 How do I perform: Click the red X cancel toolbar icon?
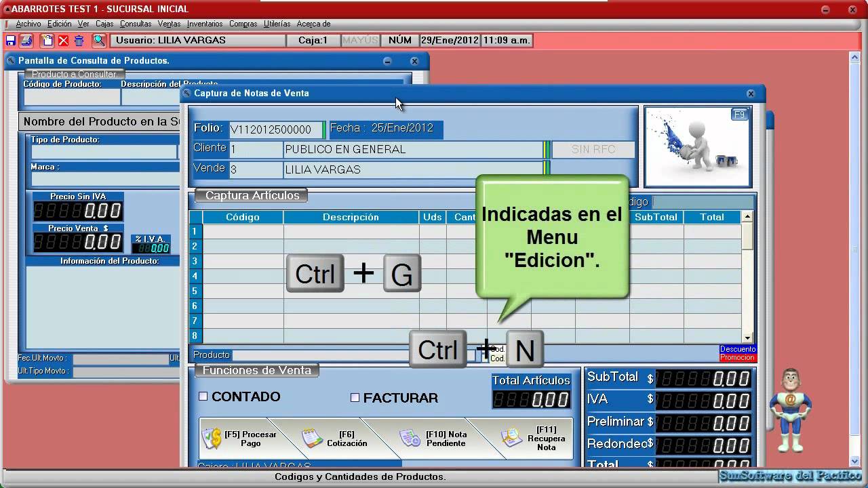coord(63,41)
